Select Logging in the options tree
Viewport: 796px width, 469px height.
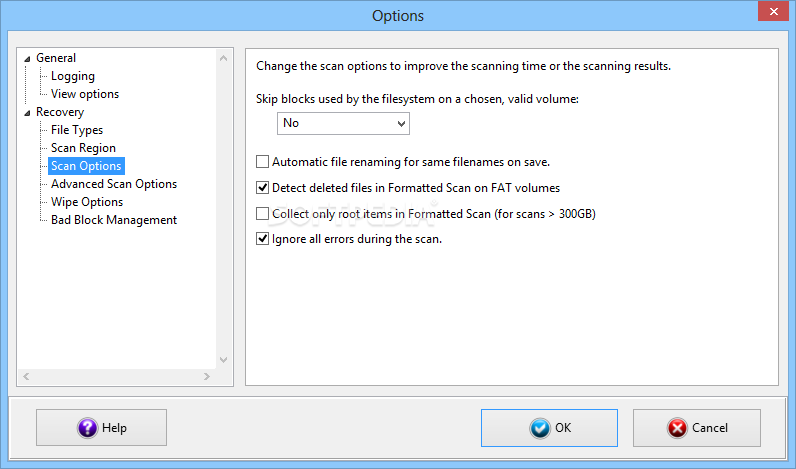[73, 76]
